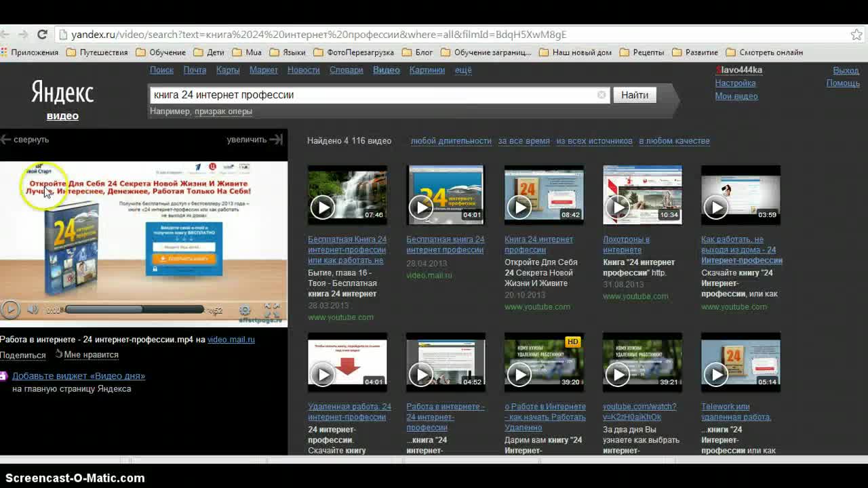Click the Выход logout link

pyautogui.click(x=846, y=70)
